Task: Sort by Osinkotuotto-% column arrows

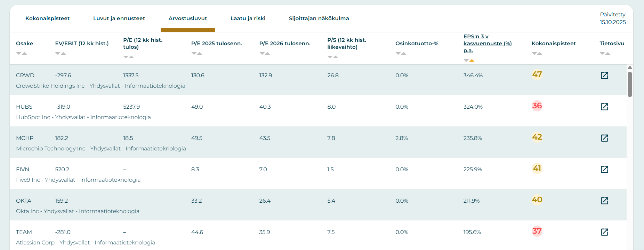Action: click(x=401, y=54)
